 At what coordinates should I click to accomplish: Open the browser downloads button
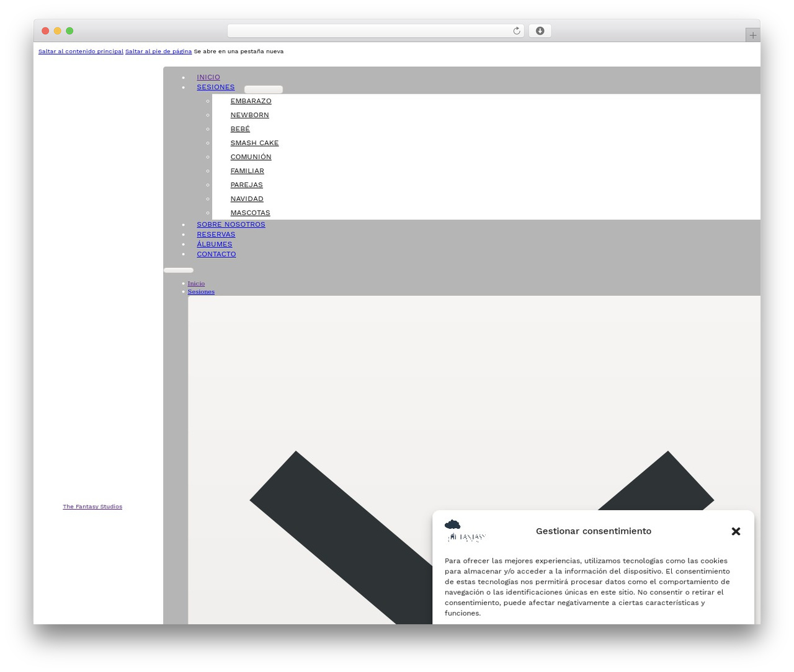[540, 31]
